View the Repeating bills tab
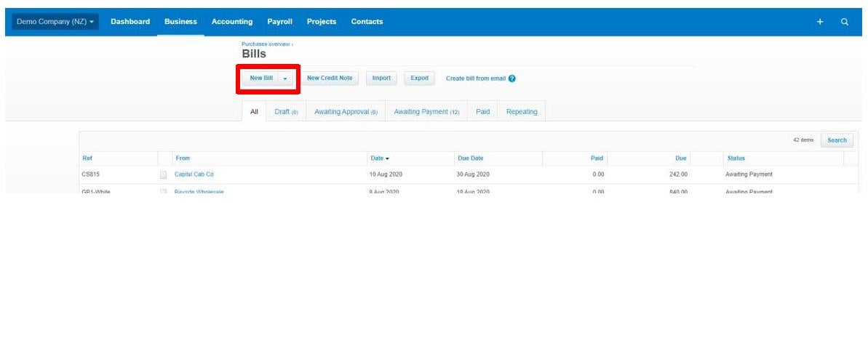This screenshot has width=868, height=343. point(522,112)
